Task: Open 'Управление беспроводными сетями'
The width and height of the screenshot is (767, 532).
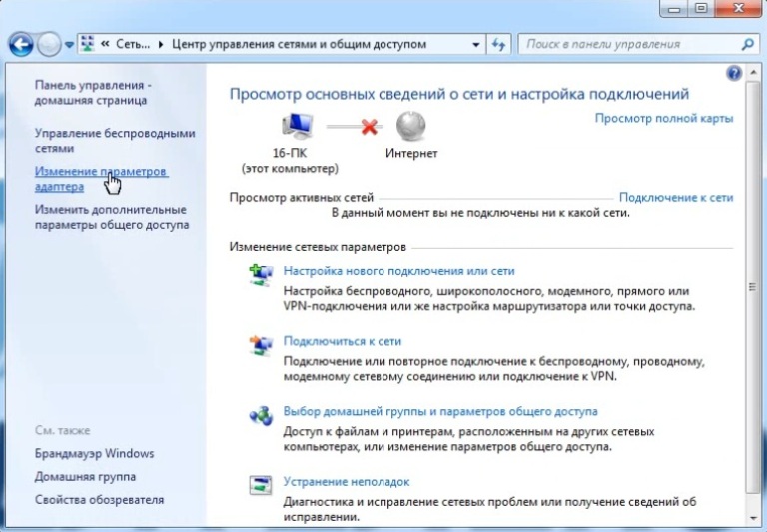Action: point(115,141)
